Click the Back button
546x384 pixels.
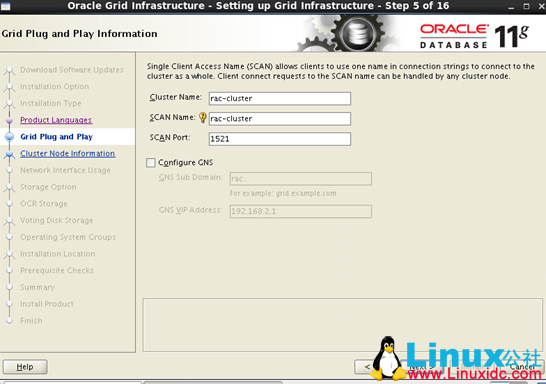366,367
